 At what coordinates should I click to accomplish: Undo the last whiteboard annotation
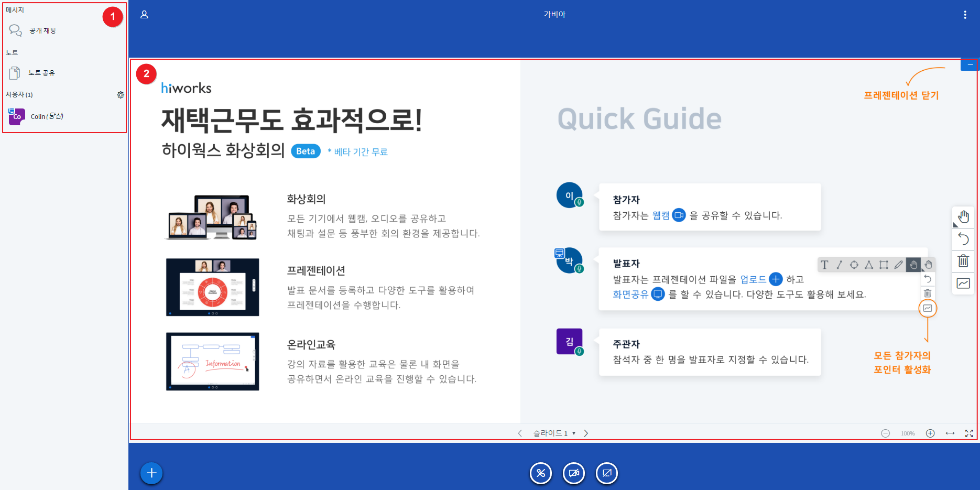point(963,239)
